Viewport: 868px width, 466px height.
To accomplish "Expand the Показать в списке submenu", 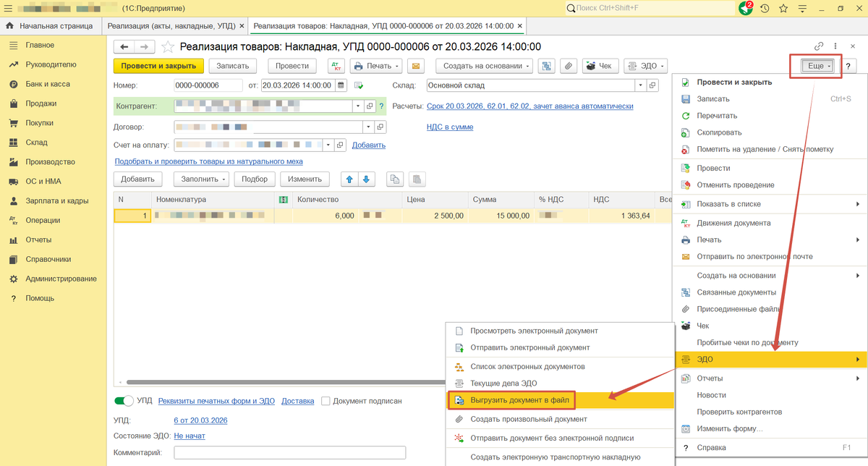I will click(770, 204).
